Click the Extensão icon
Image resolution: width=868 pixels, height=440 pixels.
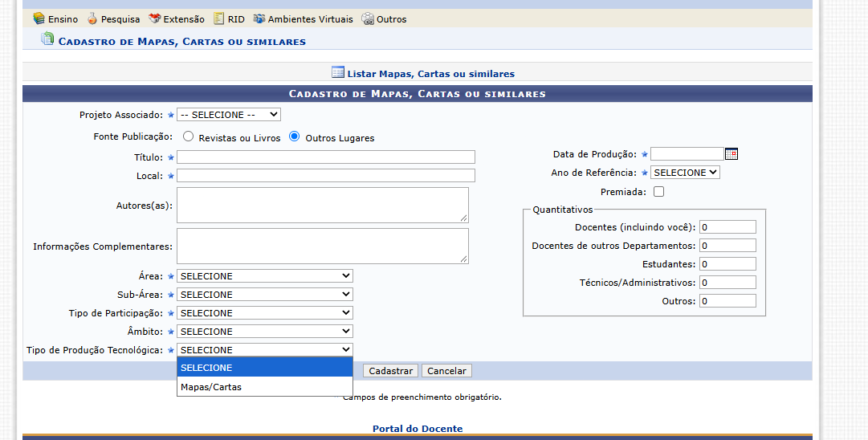(154, 18)
